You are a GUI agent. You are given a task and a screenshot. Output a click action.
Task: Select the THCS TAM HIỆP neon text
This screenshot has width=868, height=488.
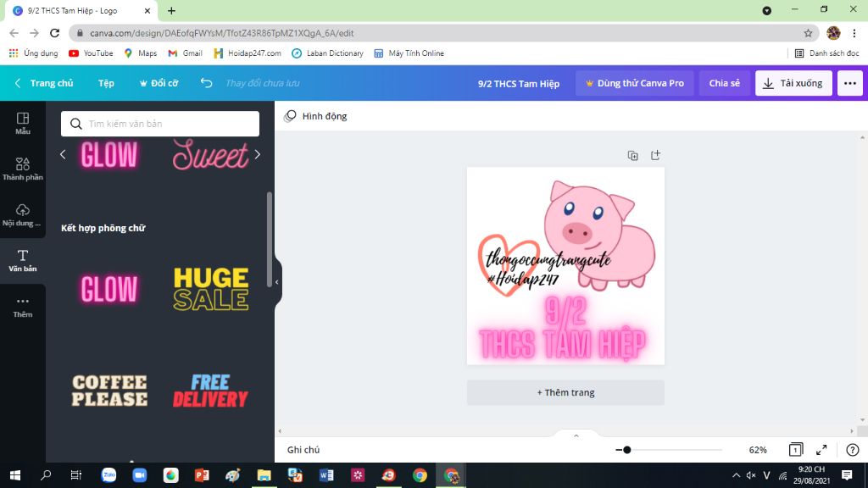tap(563, 344)
